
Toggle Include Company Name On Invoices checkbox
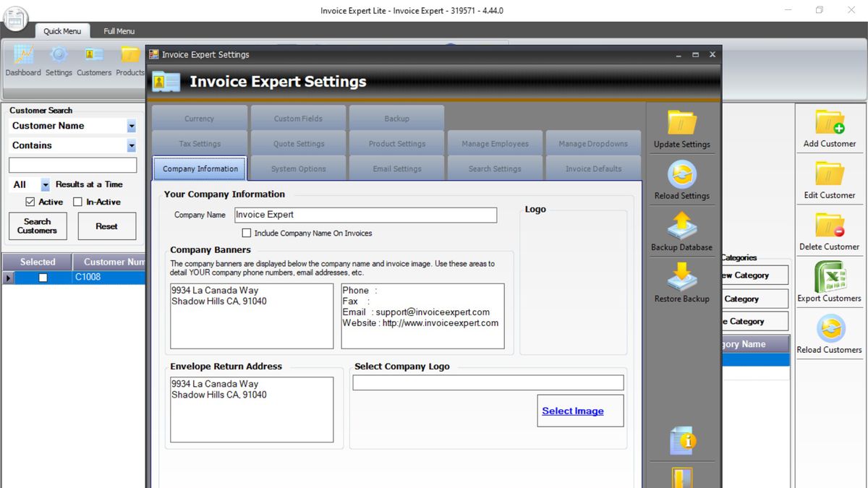247,233
